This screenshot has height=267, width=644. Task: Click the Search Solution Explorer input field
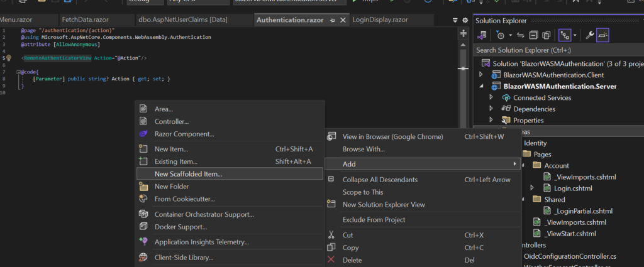pos(558,50)
